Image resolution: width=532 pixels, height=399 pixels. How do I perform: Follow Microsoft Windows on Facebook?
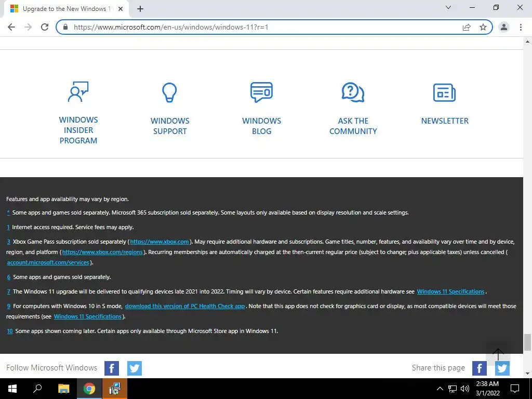112,368
